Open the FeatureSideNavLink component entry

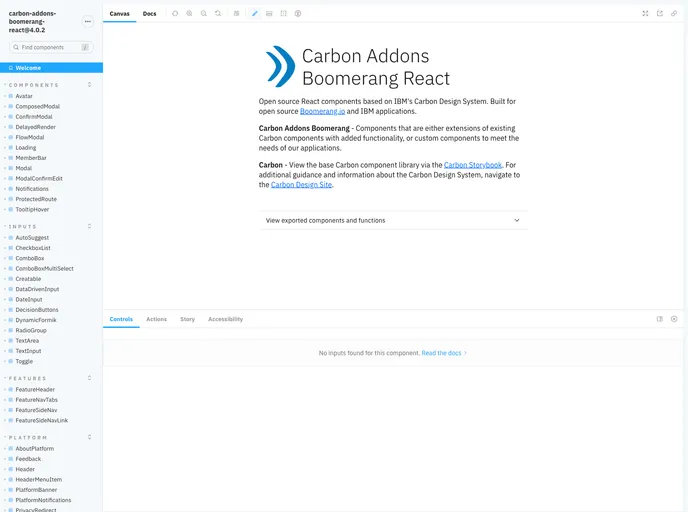[x=42, y=420]
